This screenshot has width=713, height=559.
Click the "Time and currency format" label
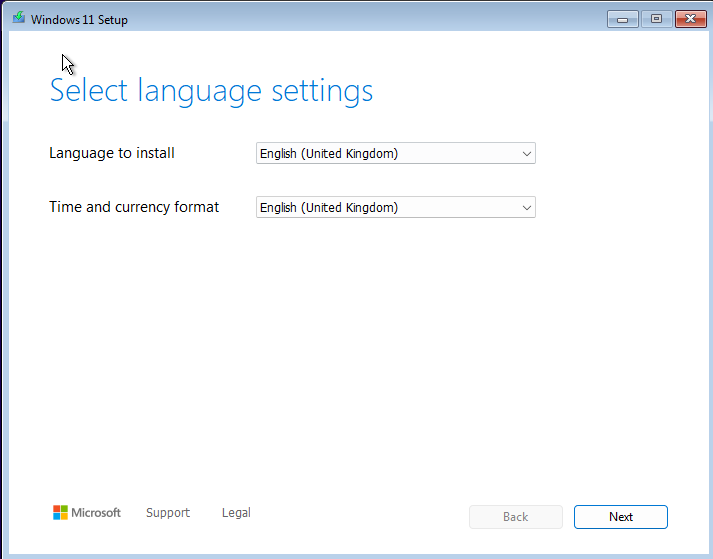coord(134,207)
